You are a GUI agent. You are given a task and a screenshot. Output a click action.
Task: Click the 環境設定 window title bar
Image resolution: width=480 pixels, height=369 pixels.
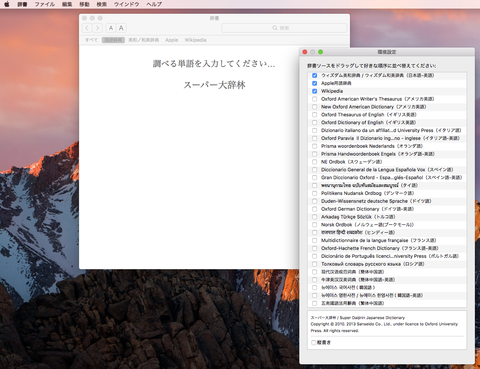387,52
